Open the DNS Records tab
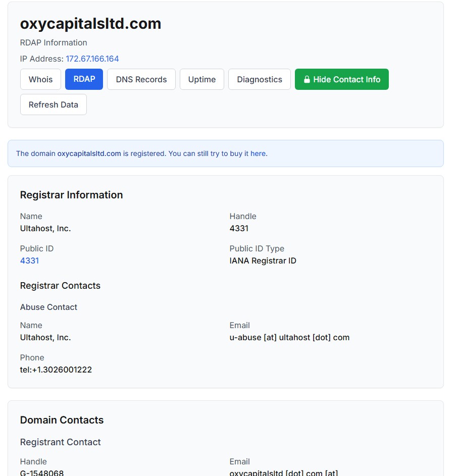 point(141,80)
